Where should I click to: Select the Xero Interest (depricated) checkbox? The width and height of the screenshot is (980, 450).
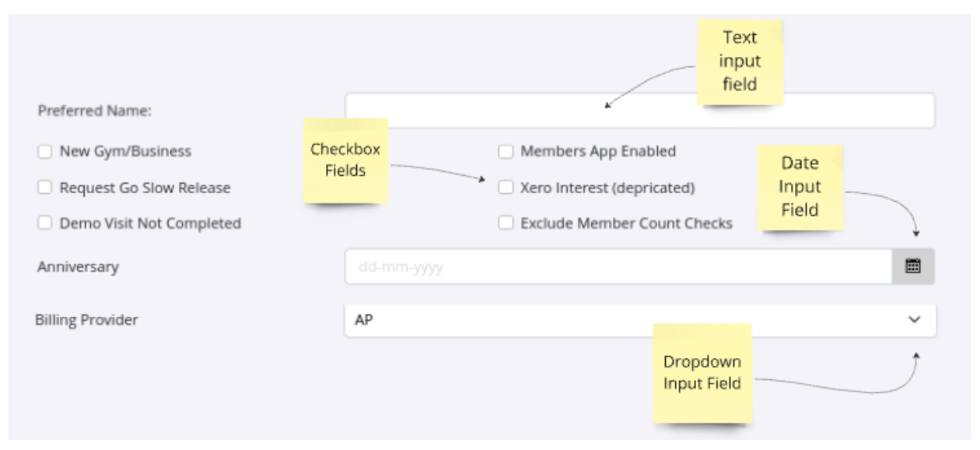(506, 188)
